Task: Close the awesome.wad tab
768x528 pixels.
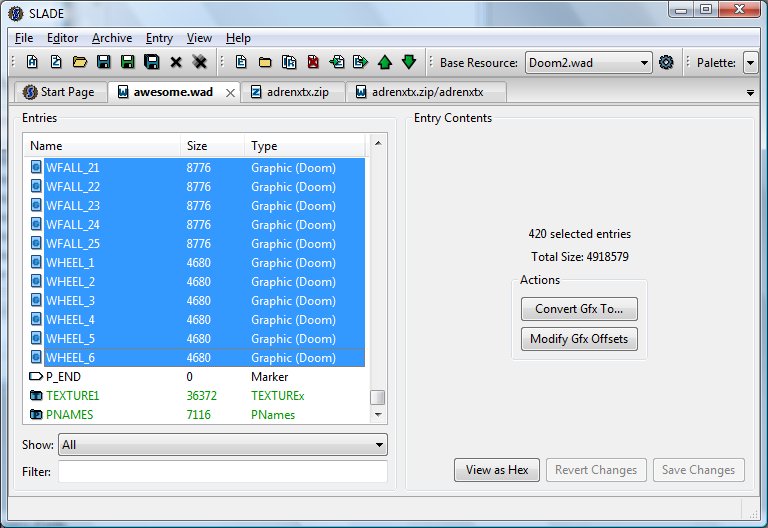Action: coord(230,93)
